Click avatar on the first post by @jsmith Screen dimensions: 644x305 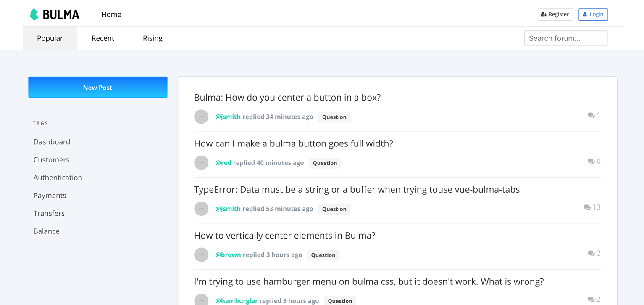(x=201, y=117)
